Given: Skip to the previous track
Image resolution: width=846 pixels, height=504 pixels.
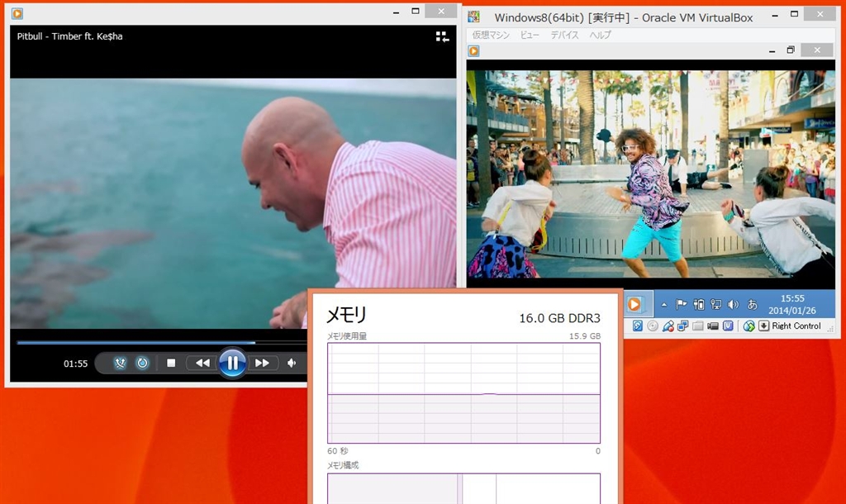Looking at the screenshot, I should [x=202, y=364].
